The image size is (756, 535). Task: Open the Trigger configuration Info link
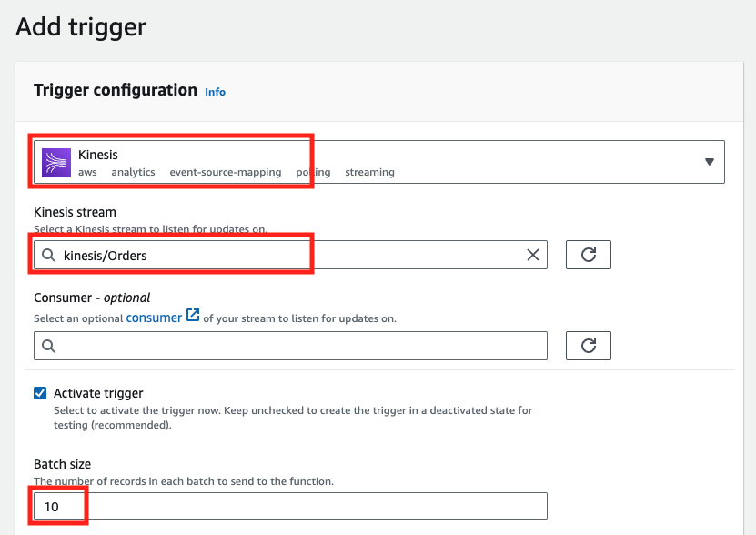215,92
